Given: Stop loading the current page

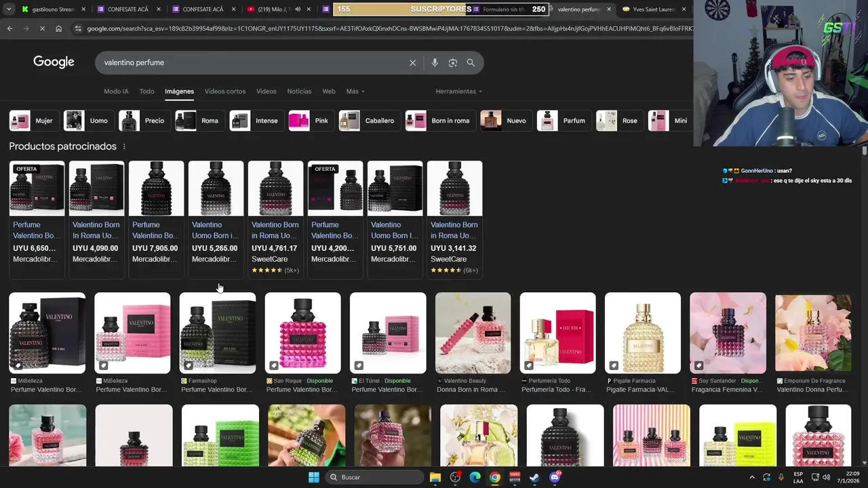Looking at the screenshot, I should (x=42, y=28).
